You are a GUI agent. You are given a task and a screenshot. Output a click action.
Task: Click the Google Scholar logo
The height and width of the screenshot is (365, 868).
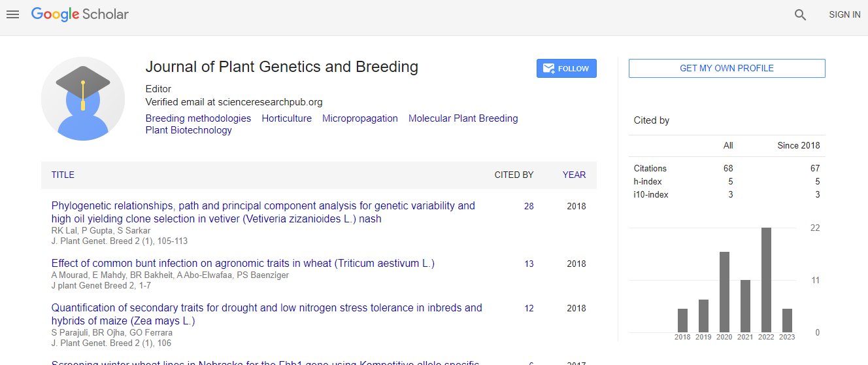80,14
